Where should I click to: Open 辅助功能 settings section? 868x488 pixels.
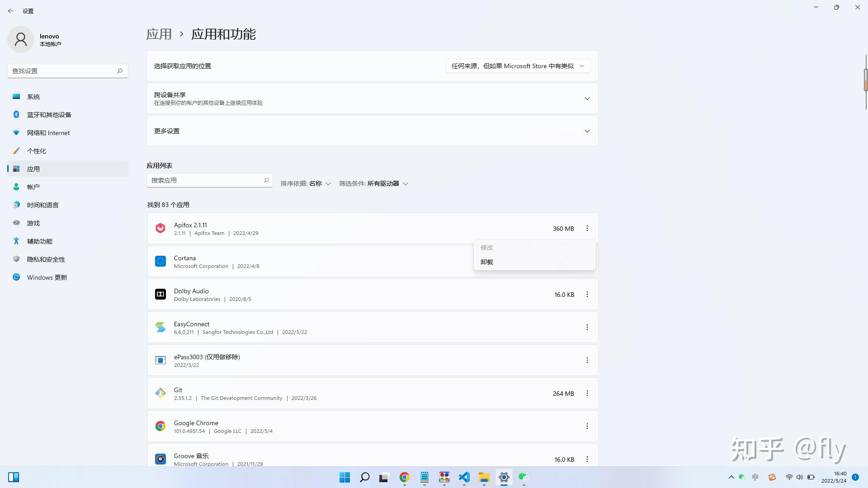tap(68, 241)
